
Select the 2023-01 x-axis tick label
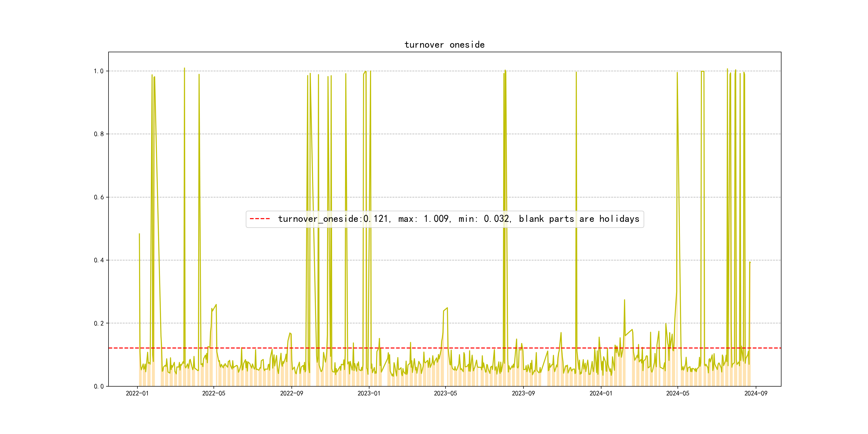coord(369,393)
